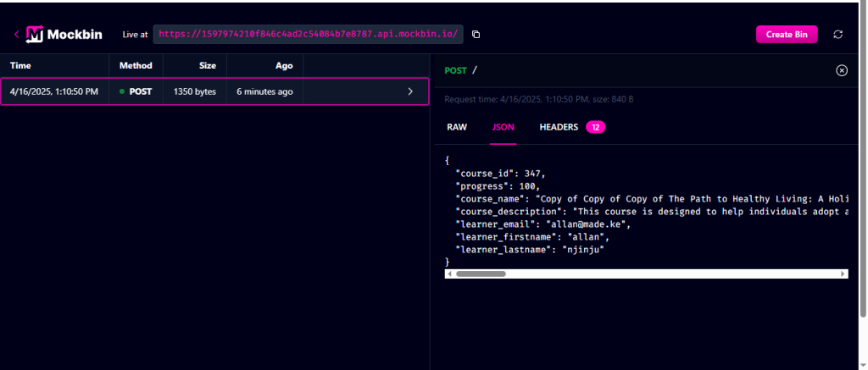
Task: Click the "learner_firstname" allan line
Action: 534,237
